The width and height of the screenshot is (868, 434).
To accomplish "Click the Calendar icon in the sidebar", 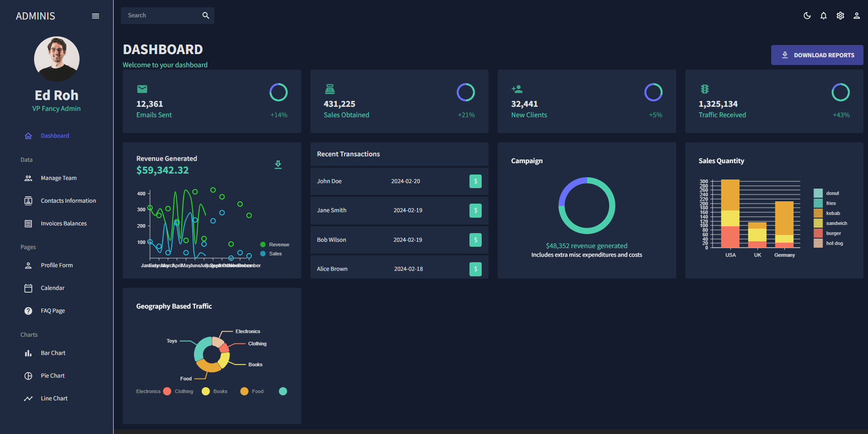I will coord(28,288).
